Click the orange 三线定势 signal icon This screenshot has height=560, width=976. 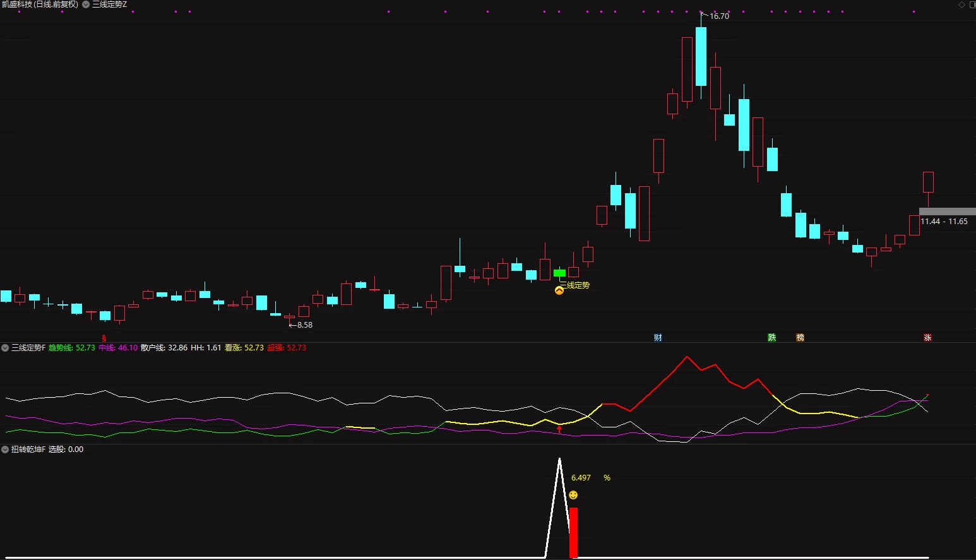[559, 290]
